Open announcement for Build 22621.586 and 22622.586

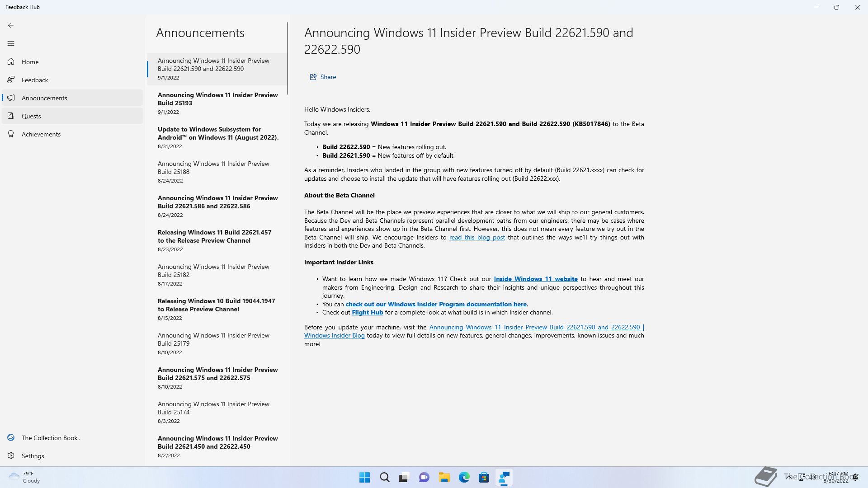[x=217, y=206]
